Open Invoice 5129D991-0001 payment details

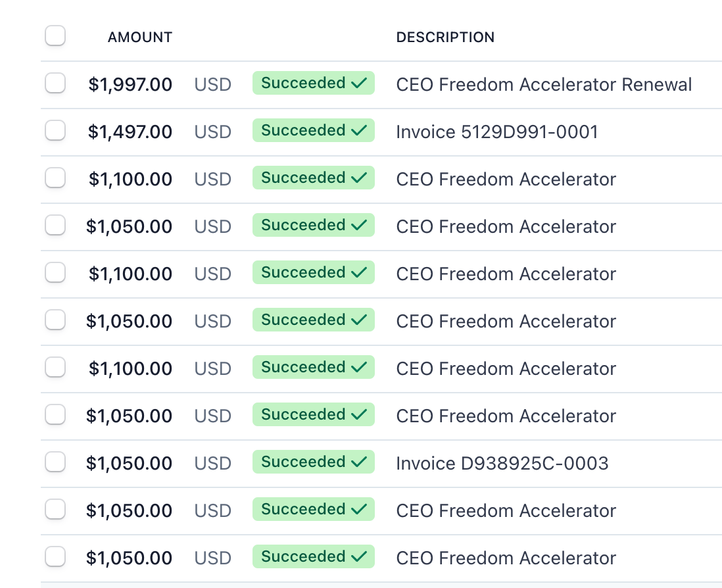pos(497,132)
